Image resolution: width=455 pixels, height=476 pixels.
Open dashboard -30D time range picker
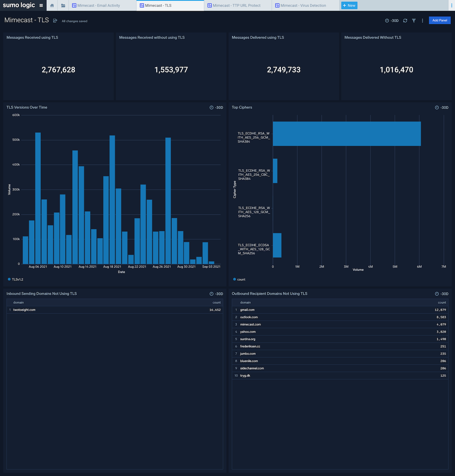point(392,21)
